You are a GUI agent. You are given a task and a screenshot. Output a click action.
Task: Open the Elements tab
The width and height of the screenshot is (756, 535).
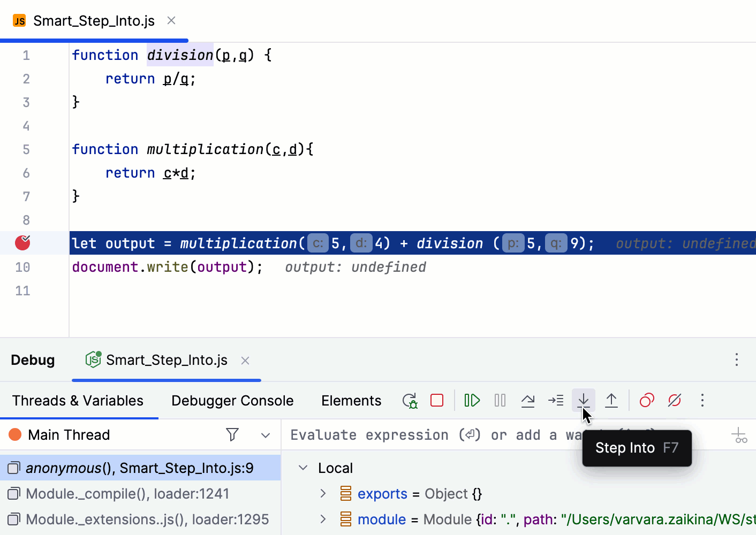tap(351, 401)
